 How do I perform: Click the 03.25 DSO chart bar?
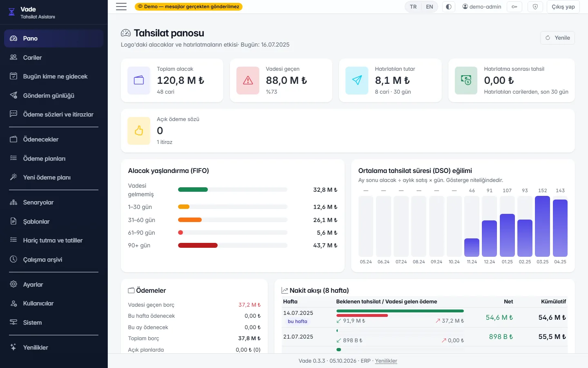[542, 226]
